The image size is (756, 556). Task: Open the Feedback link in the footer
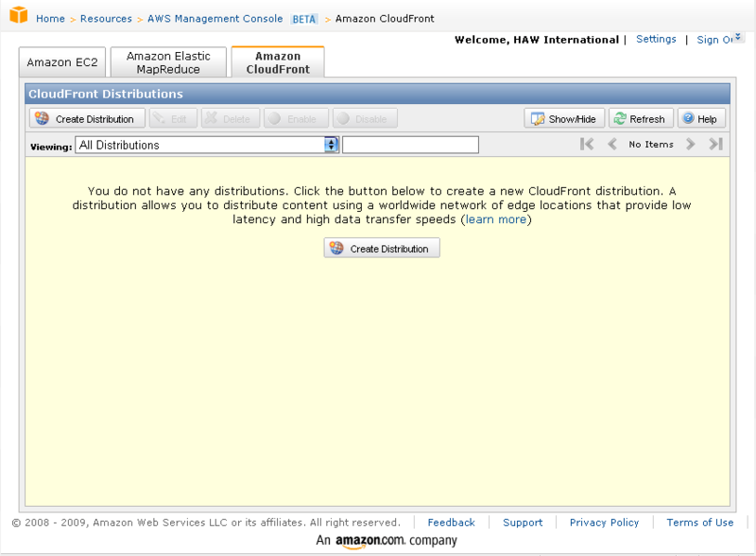[451, 522]
